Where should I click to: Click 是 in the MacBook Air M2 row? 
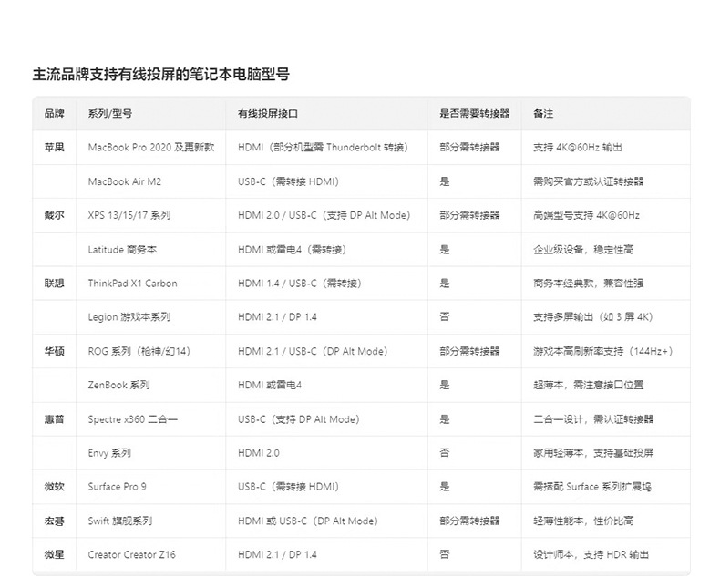coord(445,181)
